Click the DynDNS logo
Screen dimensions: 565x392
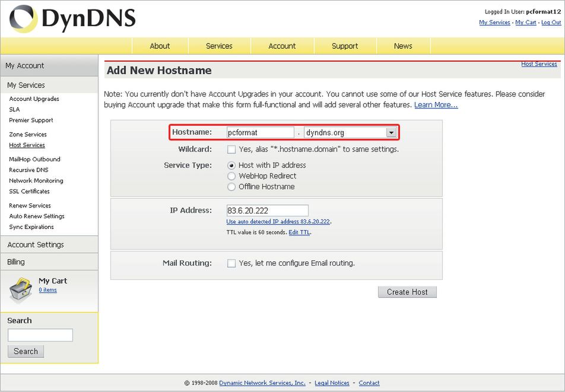[72, 18]
